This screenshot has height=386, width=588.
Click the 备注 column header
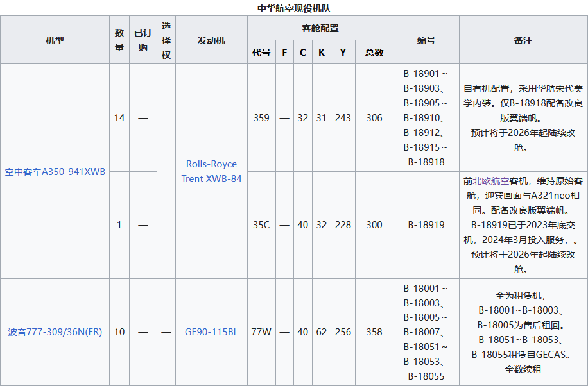pyautogui.click(x=523, y=40)
